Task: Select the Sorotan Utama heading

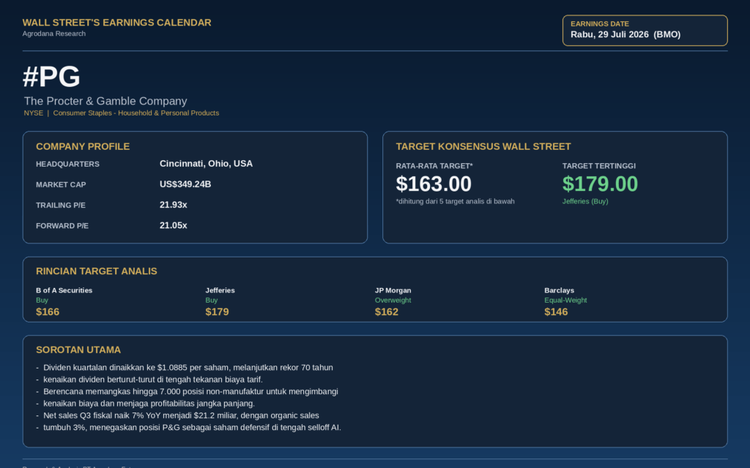Action: pyautogui.click(x=78, y=350)
